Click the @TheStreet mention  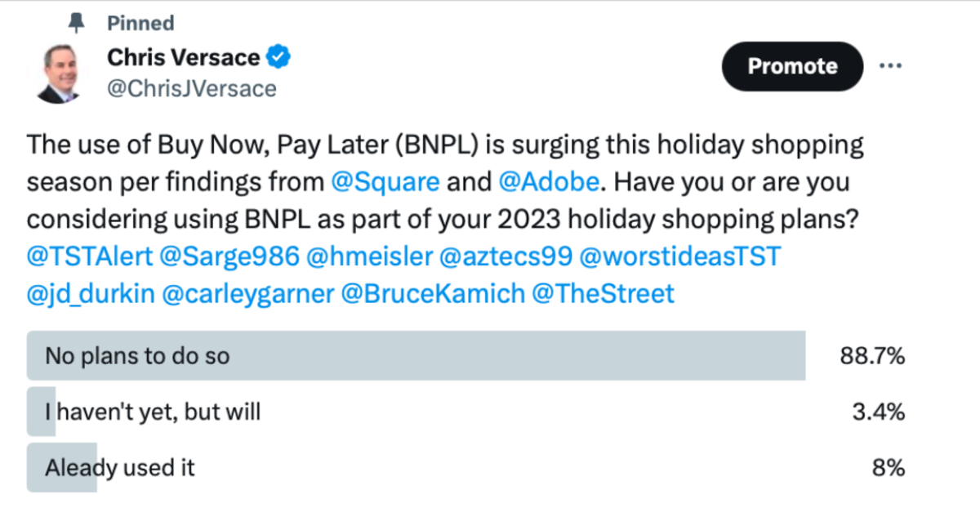tap(603, 293)
